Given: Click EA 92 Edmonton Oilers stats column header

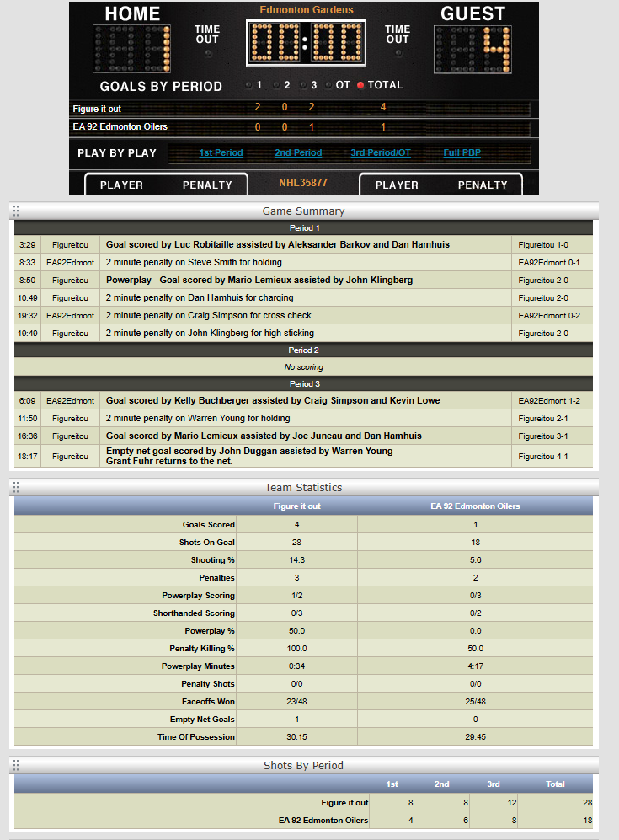Looking at the screenshot, I should point(475,506).
